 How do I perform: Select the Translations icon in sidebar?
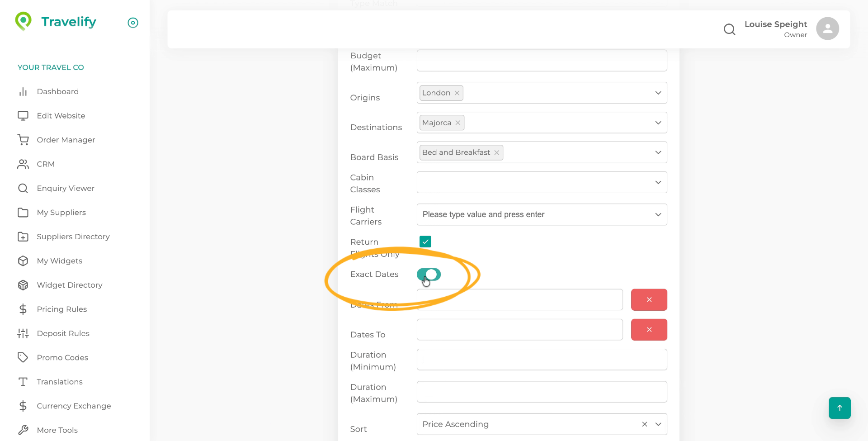click(23, 381)
